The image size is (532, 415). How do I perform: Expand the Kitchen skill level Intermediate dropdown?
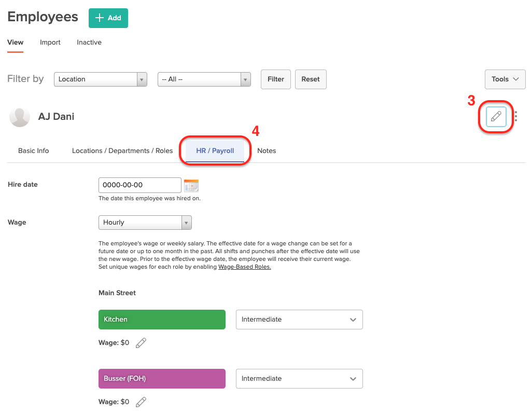299,320
